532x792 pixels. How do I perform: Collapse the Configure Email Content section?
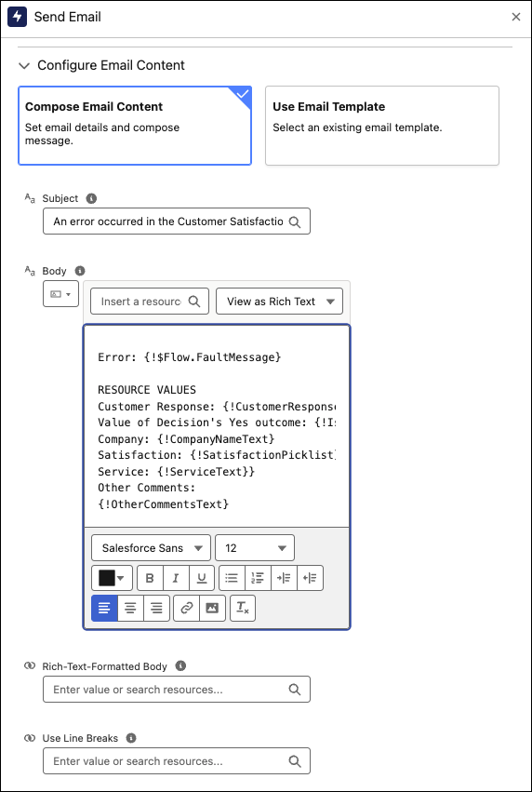click(x=24, y=66)
